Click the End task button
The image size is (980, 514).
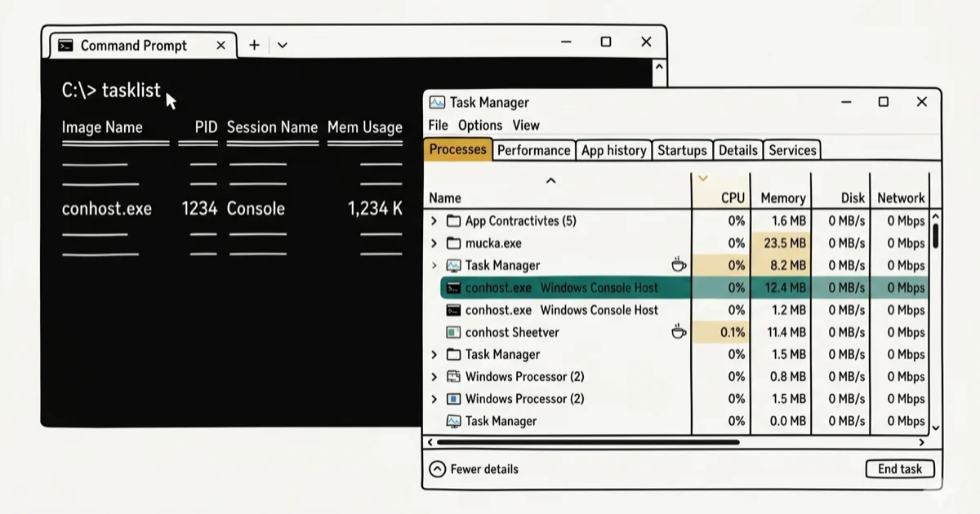pos(900,469)
